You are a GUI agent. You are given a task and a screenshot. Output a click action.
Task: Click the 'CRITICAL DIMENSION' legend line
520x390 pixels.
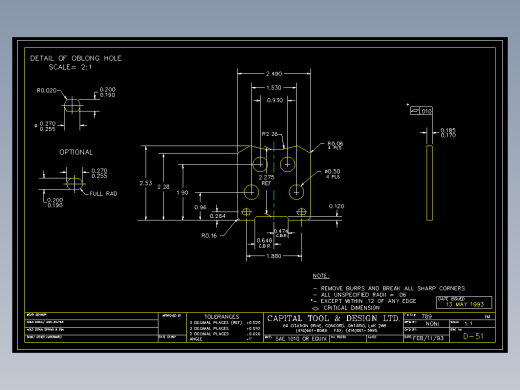(352, 308)
